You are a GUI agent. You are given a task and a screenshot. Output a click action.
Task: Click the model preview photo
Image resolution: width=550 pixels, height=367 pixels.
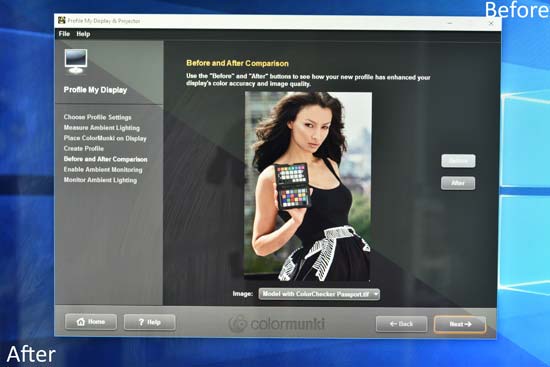coord(308,186)
